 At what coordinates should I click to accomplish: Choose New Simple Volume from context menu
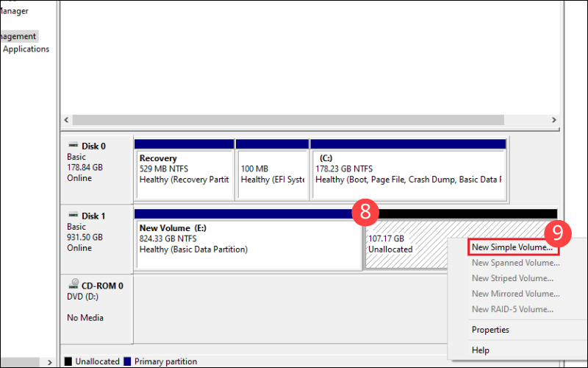point(513,247)
